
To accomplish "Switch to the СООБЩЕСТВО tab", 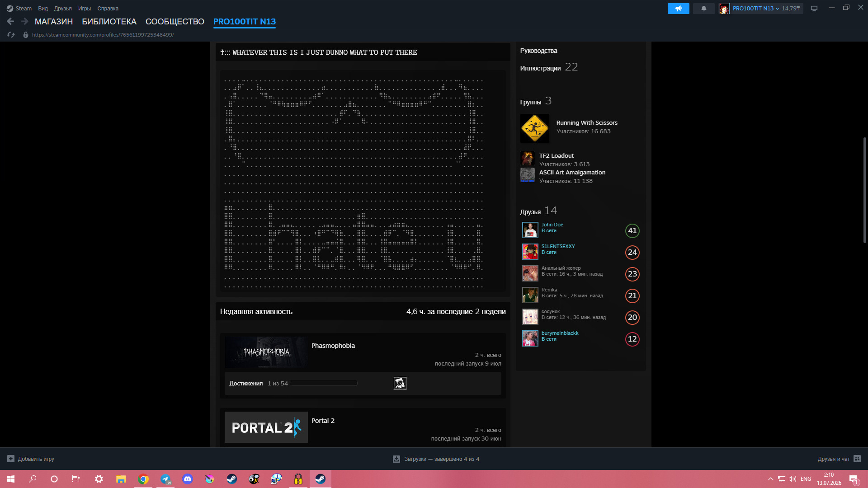I will pos(175,22).
